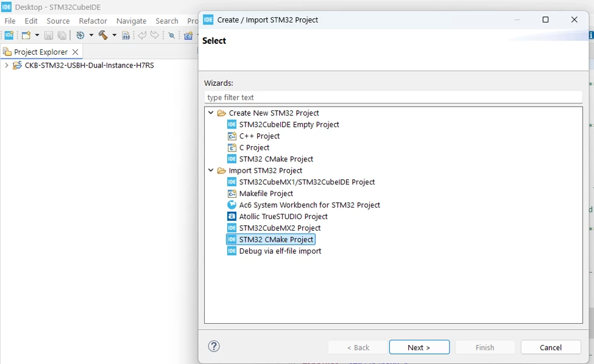The height and width of the screenshot is (364, 594).
Task: Select STM32 CMake Project under Create New
Action: click(x=276, y=159)
